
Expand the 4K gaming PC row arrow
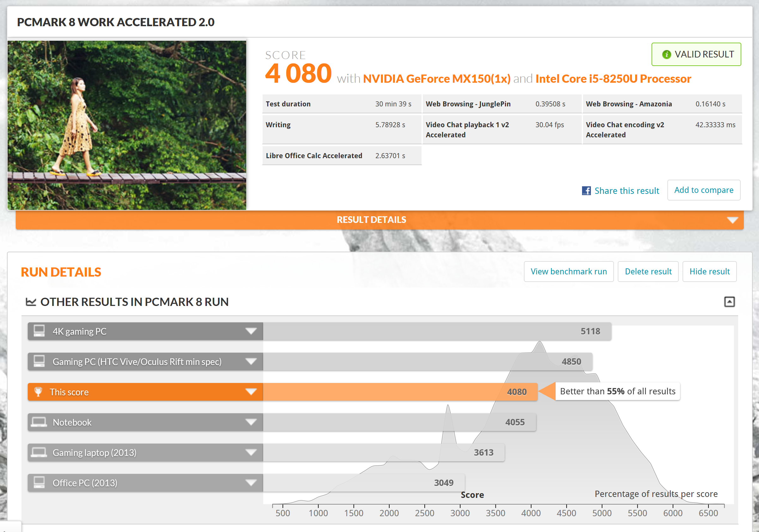(x=251, y=331)
